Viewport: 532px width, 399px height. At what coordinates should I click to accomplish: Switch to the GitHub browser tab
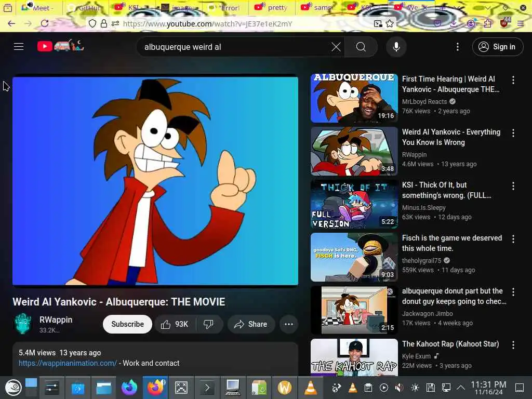click(x=85, y=7)
